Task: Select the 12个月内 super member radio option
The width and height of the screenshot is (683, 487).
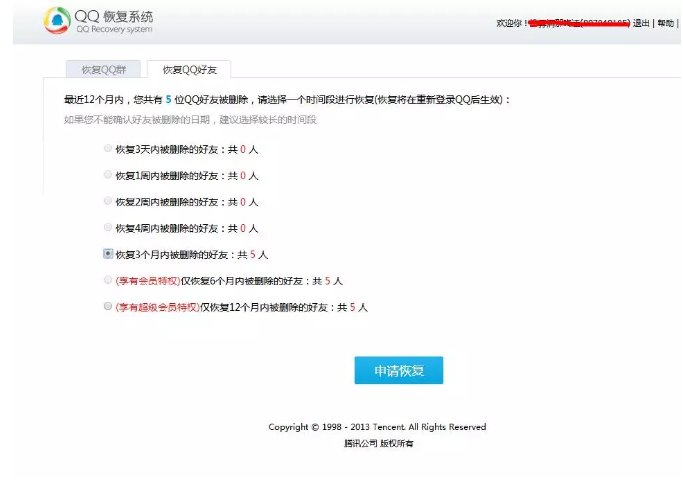Action: [108, 306]
